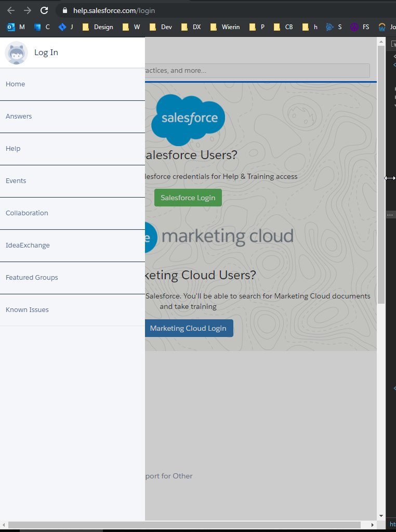
Task: Click Log In in sidebar header
Action: (46, 52)
